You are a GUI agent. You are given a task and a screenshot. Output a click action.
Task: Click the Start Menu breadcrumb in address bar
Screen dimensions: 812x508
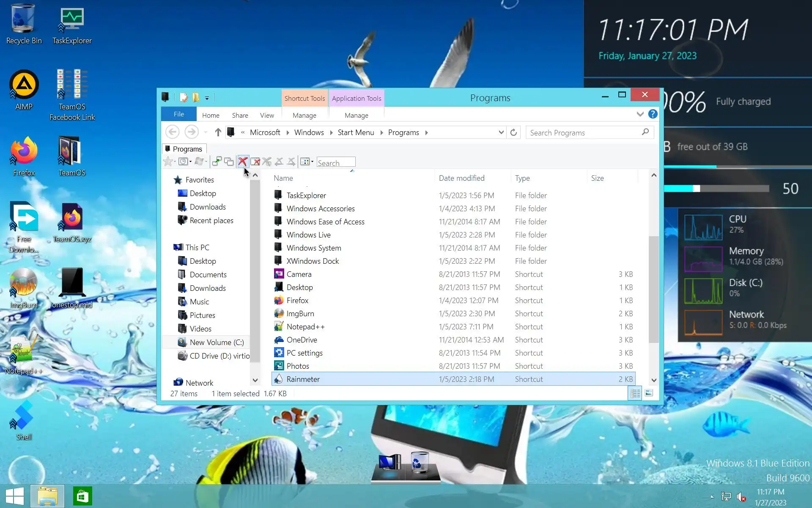click(355, 133)
